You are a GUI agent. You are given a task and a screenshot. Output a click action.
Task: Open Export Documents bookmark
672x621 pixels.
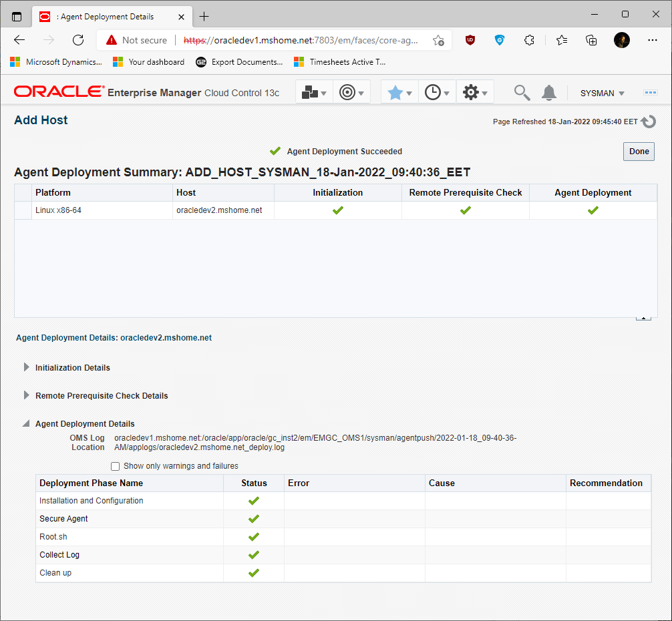coord(239,62)
